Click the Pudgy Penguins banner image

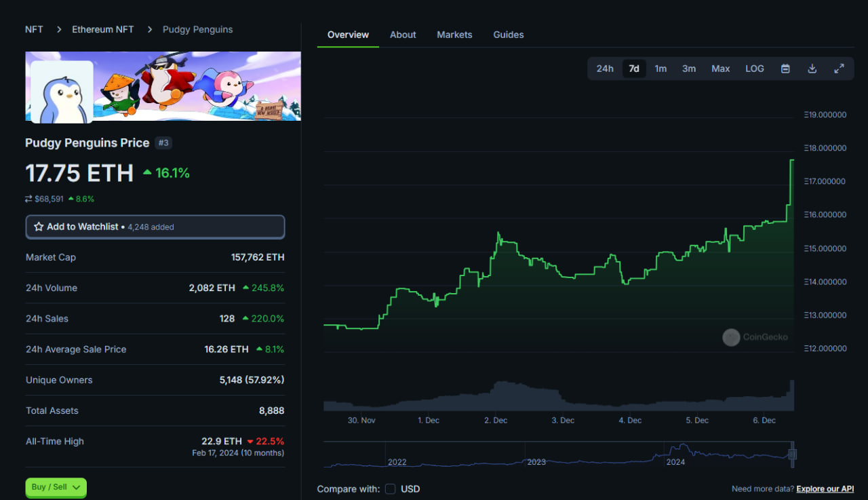coord(163,86)
